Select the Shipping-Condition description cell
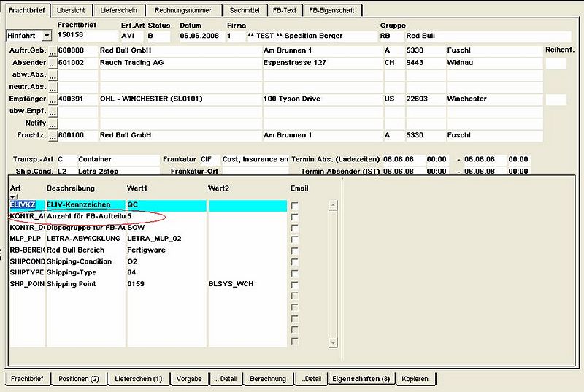Image resolution: width=584 pixels, height=392 pixels. coord(85,262)
